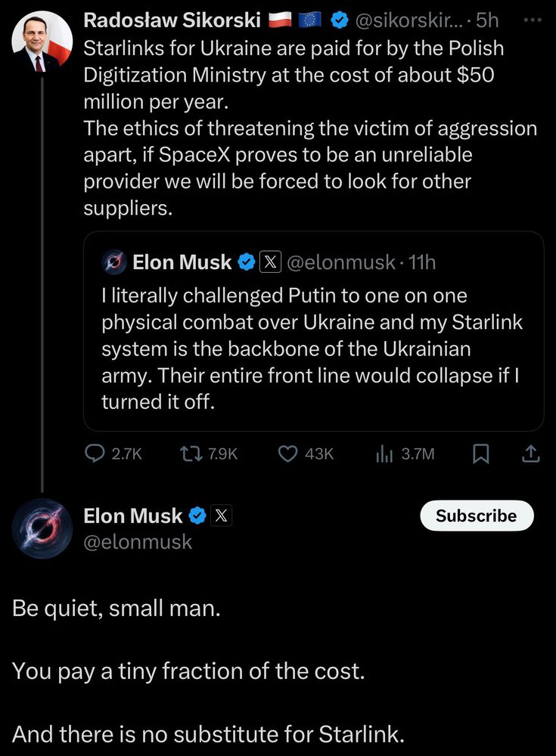Viewport: 556px width, 756px height.
Task: View analytics via the 3.7M views icon
Action: click(x=384, y=454)
